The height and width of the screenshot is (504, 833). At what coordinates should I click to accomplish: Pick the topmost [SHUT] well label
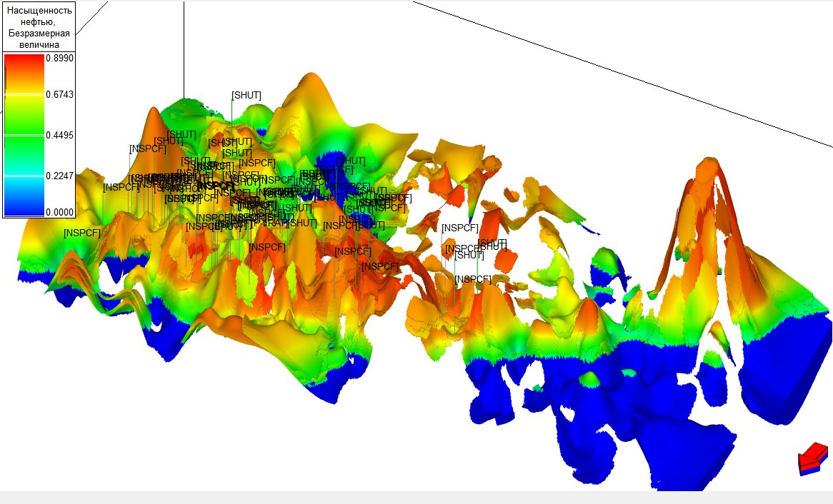(x=246, y=95)
